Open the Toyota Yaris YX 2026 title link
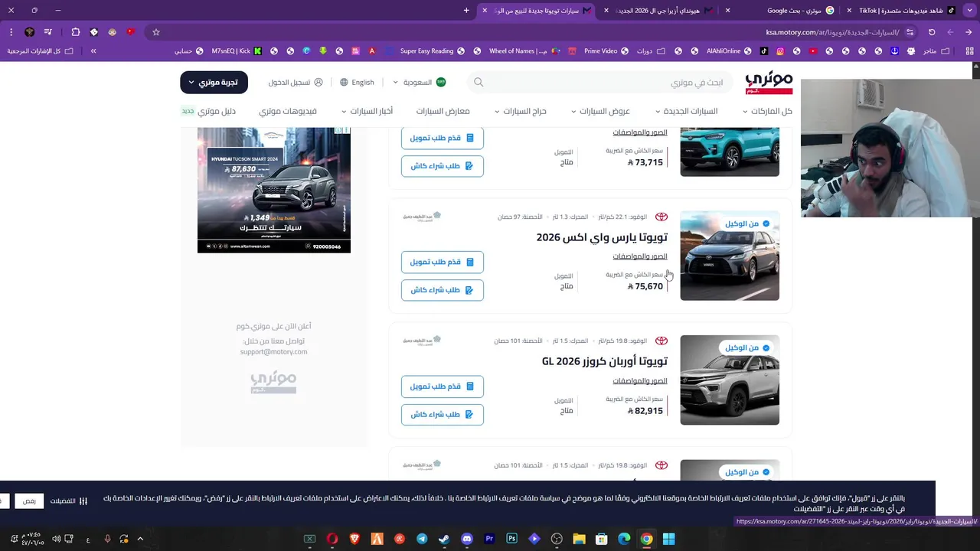 602,237
